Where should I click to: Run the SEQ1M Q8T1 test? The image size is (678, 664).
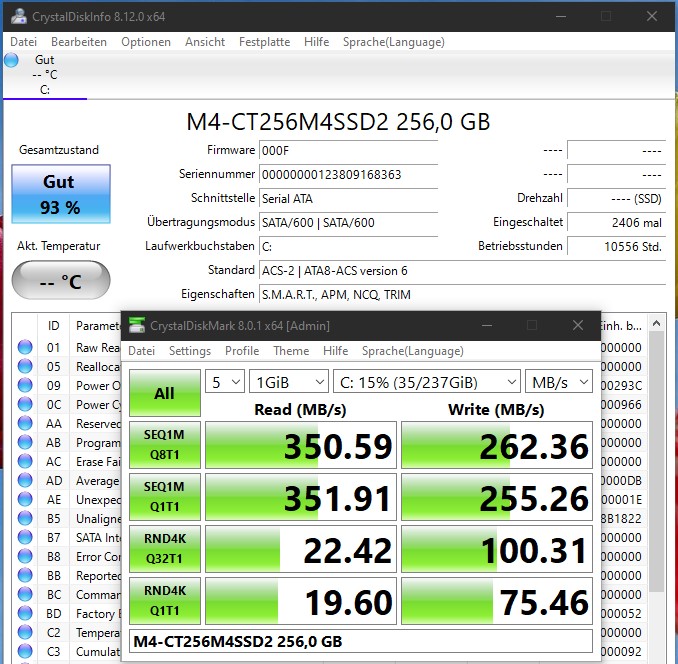tap(165, 445)
